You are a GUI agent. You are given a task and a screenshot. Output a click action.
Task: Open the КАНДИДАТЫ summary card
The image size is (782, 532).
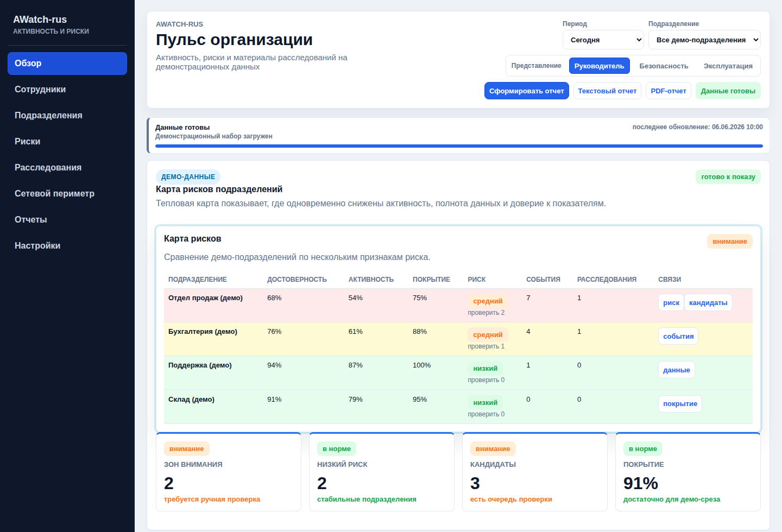535,472
